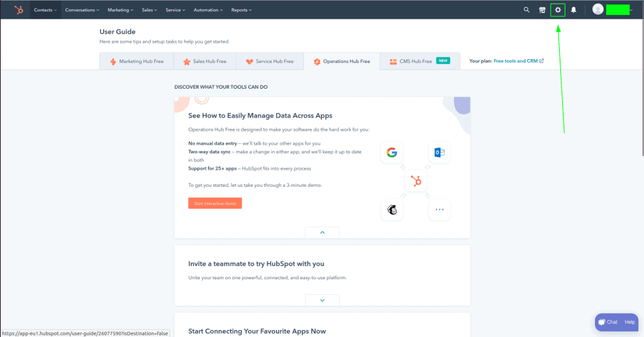Click Start interactive demo button
This screenshot has width=644, height=337.
(x=215, y=203)
